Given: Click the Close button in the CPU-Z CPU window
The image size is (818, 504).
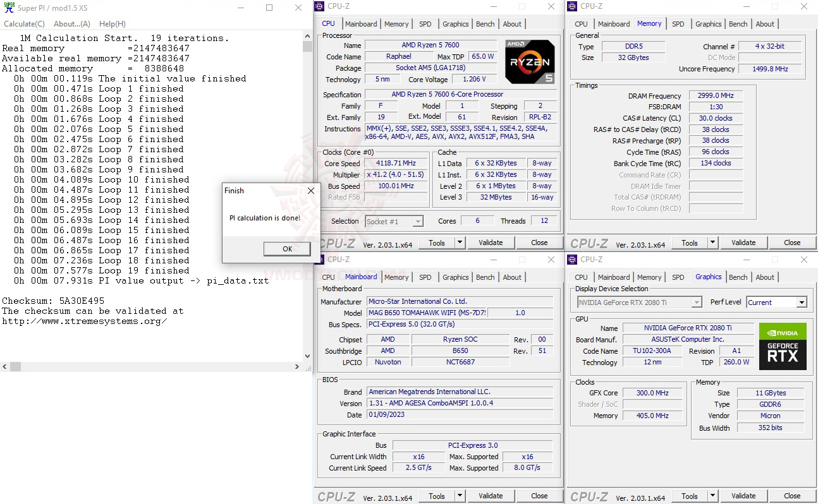Looking at the screenshot, I should click(x=539, y=243).
